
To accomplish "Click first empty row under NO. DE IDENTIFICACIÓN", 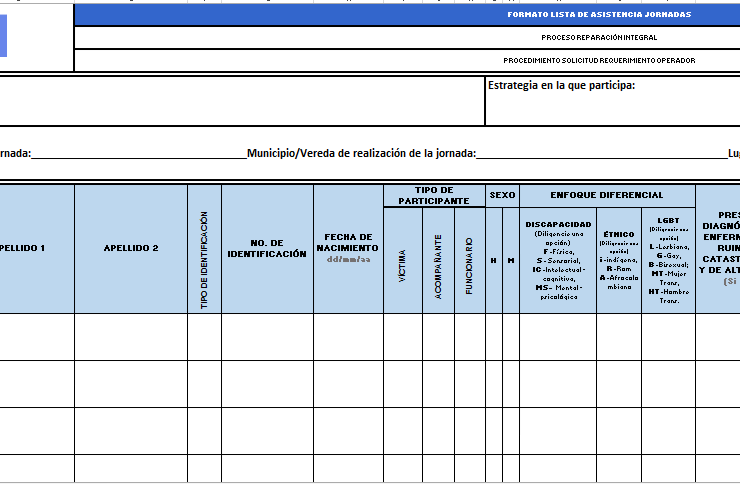I will pyautogui.click(x=267, y=337).
